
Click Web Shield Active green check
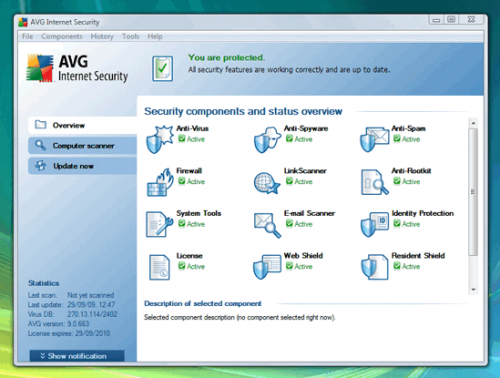289,266
